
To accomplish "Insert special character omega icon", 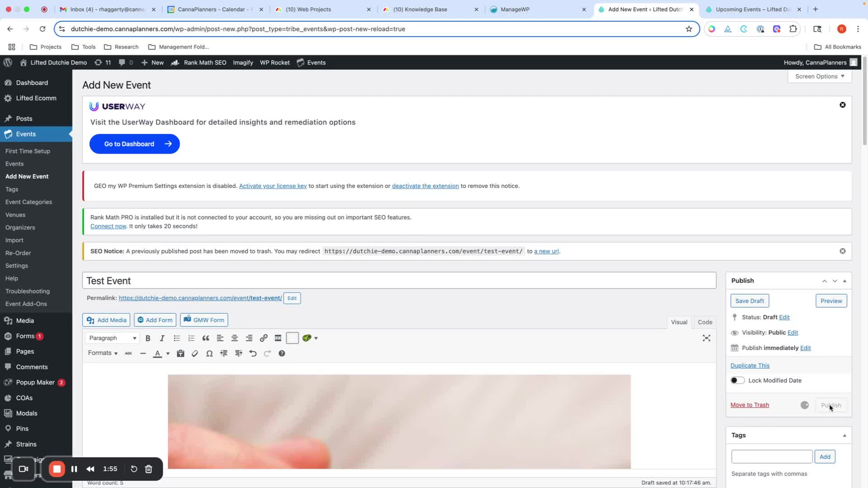I will (x=209, y=353).
